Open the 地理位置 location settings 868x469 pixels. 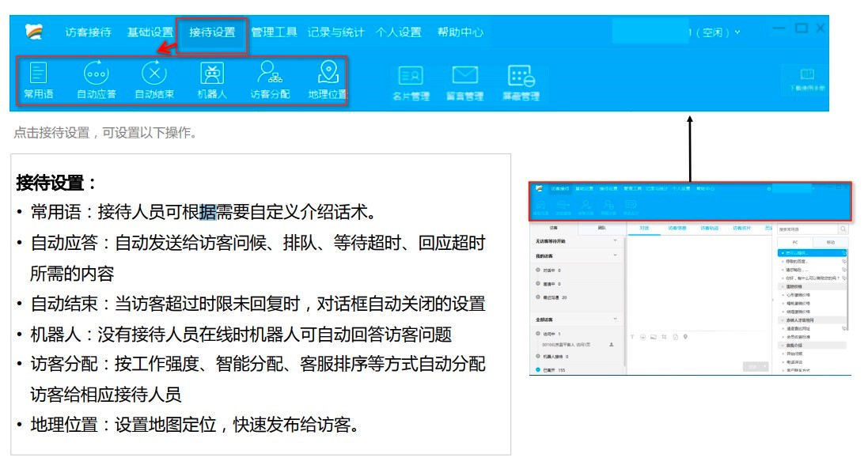point(328,81)
